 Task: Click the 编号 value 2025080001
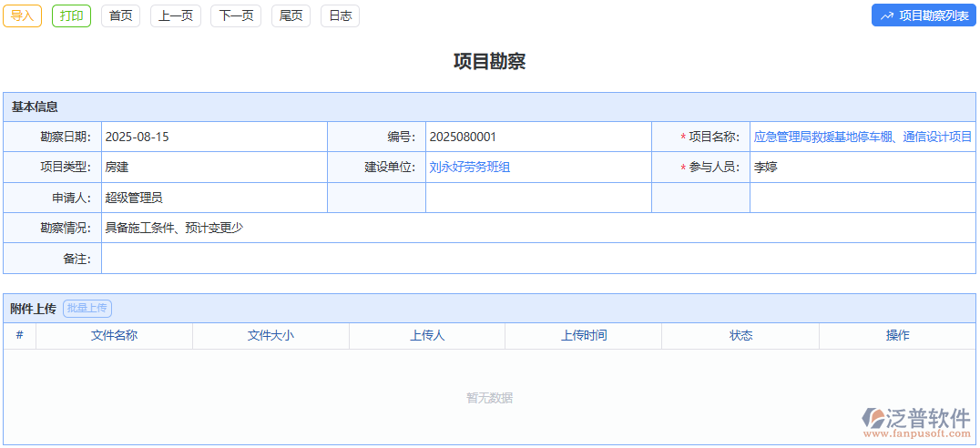tap(463, 137)
